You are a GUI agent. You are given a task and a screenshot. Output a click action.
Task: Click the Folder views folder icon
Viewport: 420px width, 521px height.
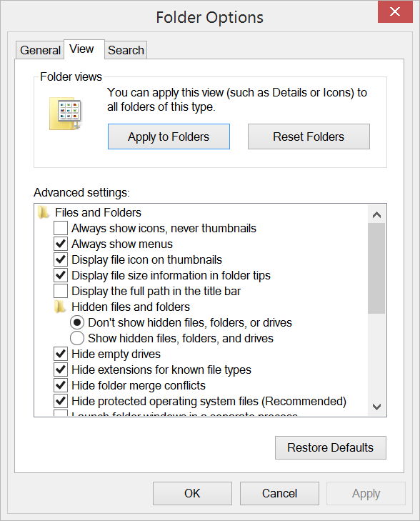[x=66, y=114]
